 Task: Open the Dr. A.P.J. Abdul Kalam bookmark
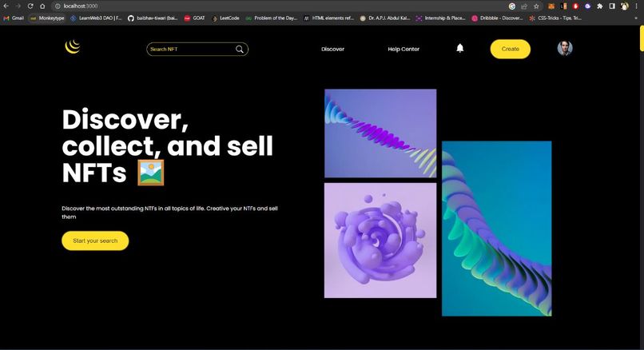point(385,18)
